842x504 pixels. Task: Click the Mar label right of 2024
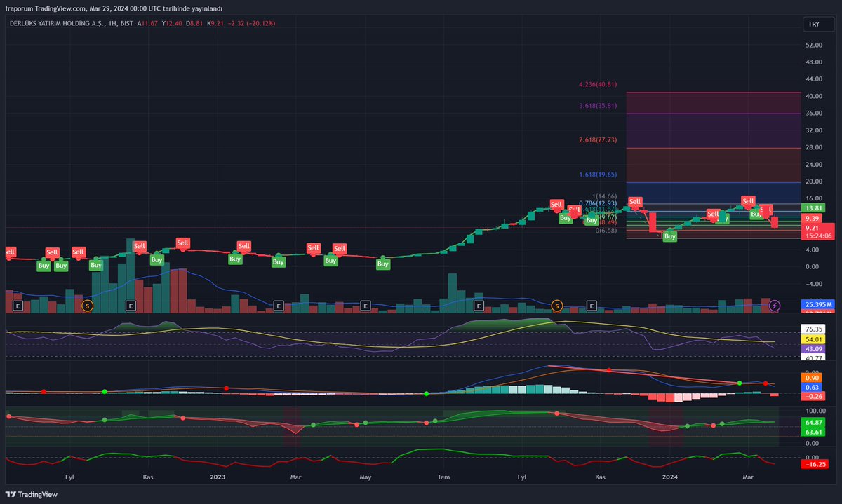click(748, 477)
